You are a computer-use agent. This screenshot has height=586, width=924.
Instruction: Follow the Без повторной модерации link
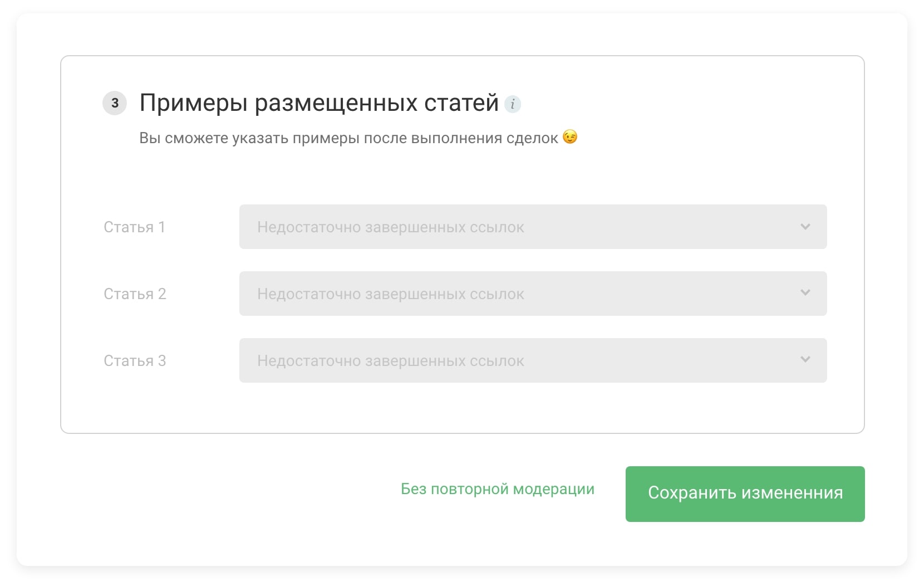coord(497,489)
